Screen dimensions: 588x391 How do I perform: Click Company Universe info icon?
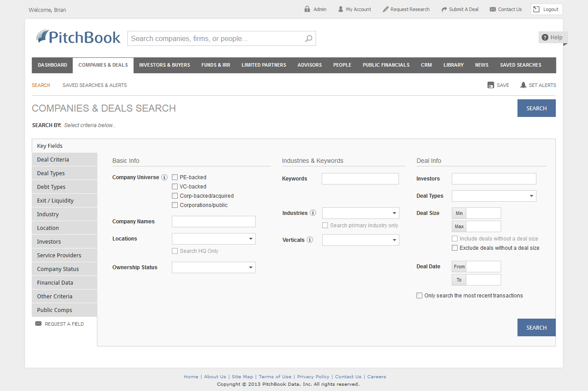click(164, 177)
